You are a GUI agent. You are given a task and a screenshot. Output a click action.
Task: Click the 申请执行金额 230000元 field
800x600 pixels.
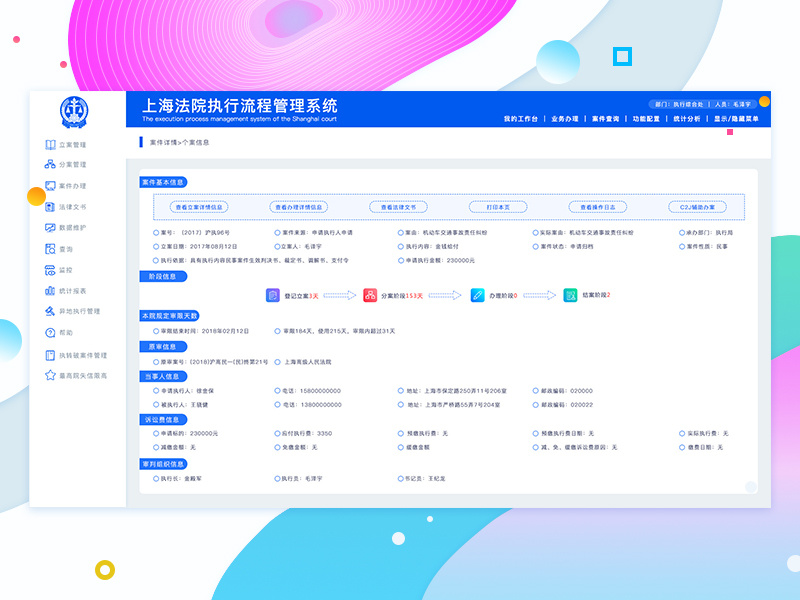[436, 260]
